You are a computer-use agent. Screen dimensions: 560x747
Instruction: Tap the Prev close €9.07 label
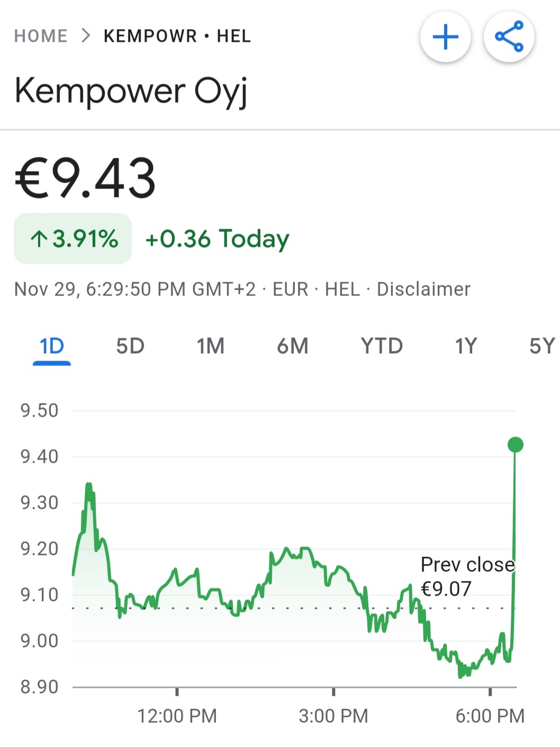pos(467,577)
